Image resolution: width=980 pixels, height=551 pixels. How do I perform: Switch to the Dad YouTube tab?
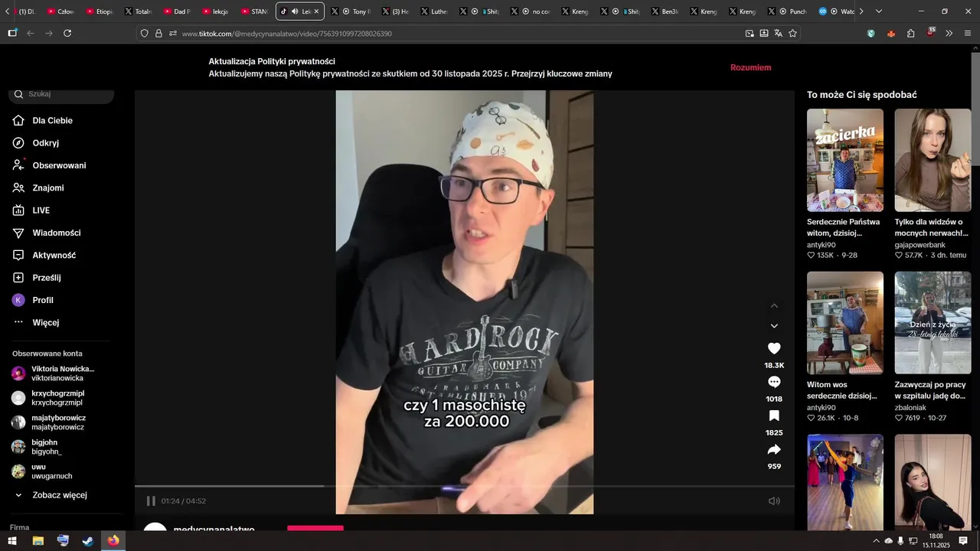[x=176, y=11]
